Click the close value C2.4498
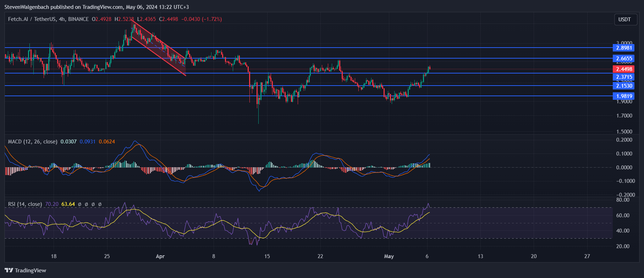644x278 pixels. tap(168, 19)
